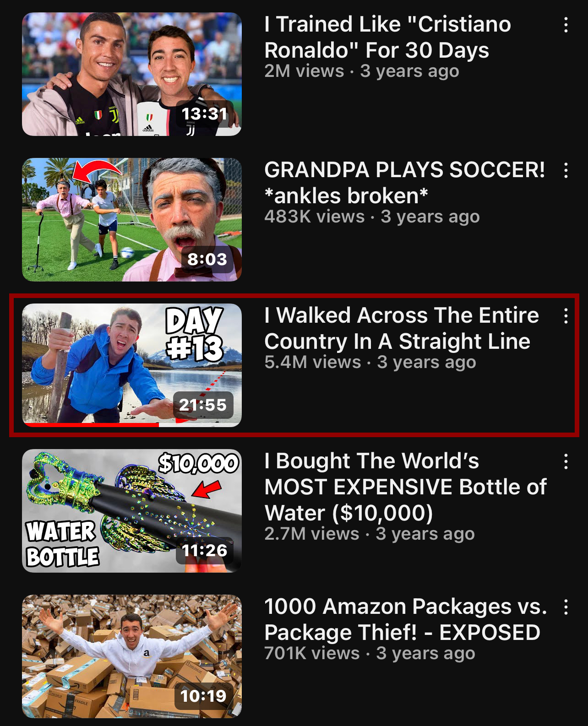Screen dimensions: 588x726
Task: Open the $10,000 water bottle thumbnail
Action: [x=132, y=511]
